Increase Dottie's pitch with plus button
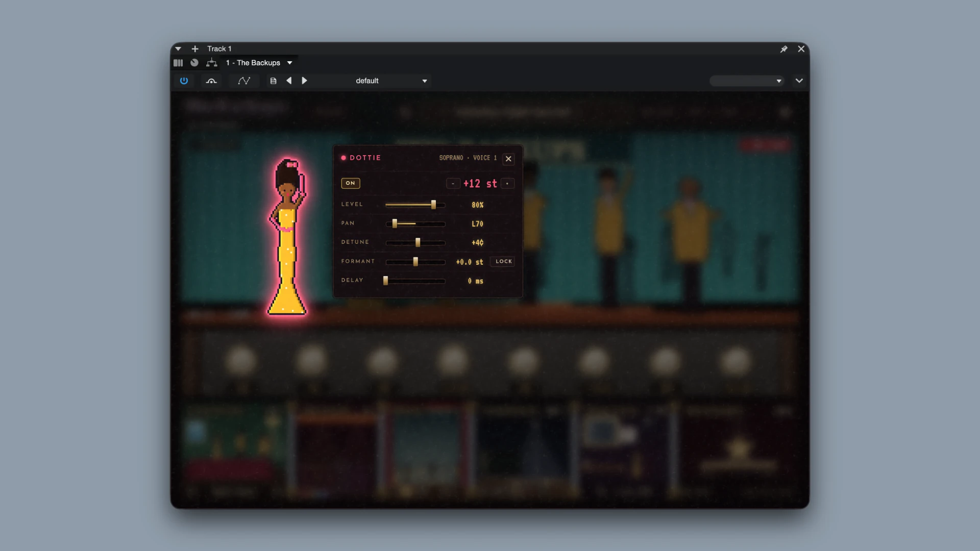Image resolution: width=980 pixels, height=551 pixels. click(507, 184)
